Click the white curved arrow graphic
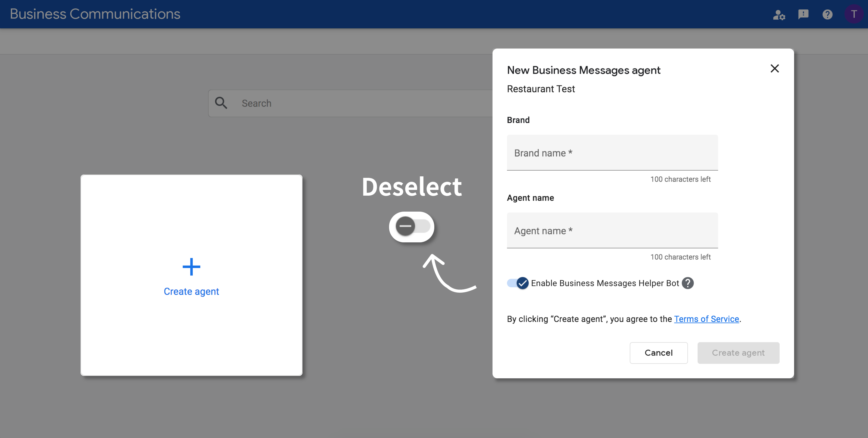 [x=448, y=274]
